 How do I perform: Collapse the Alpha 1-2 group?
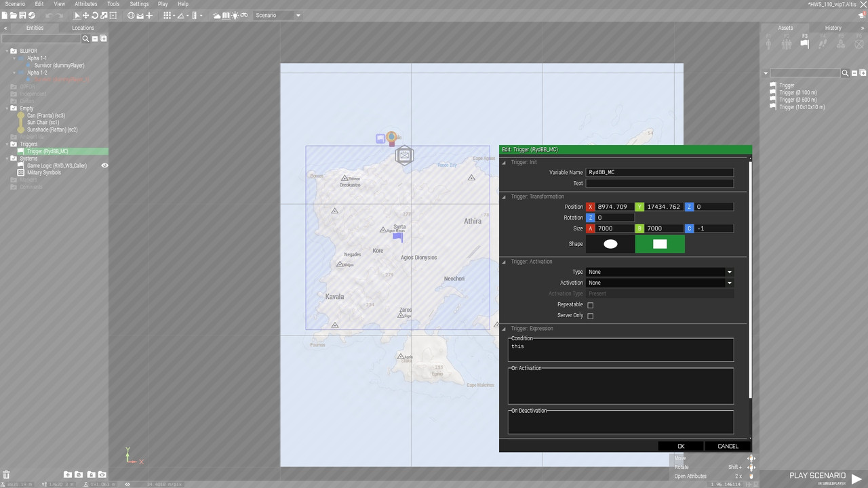tap(14, 73)
